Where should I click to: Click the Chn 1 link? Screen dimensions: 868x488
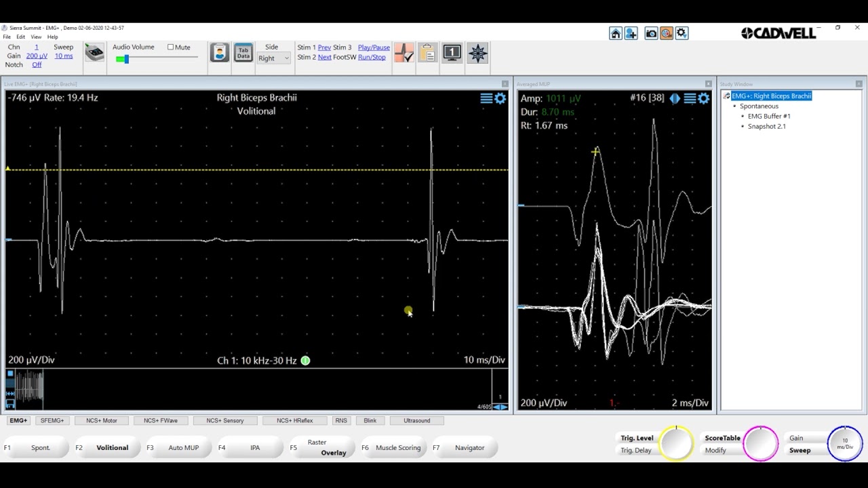(37, 47)
